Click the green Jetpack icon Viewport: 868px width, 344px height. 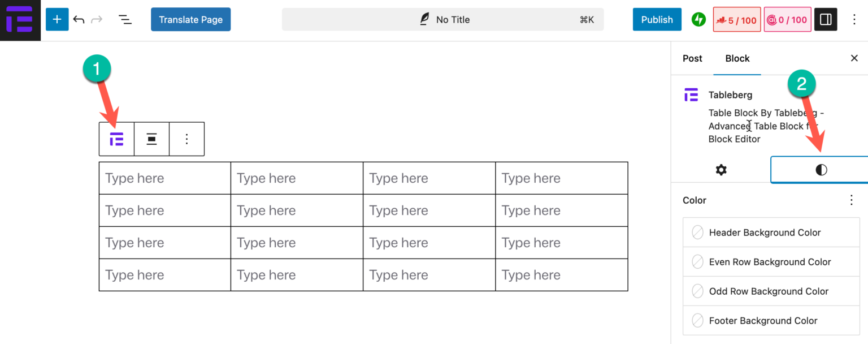(x=698, y=19)
